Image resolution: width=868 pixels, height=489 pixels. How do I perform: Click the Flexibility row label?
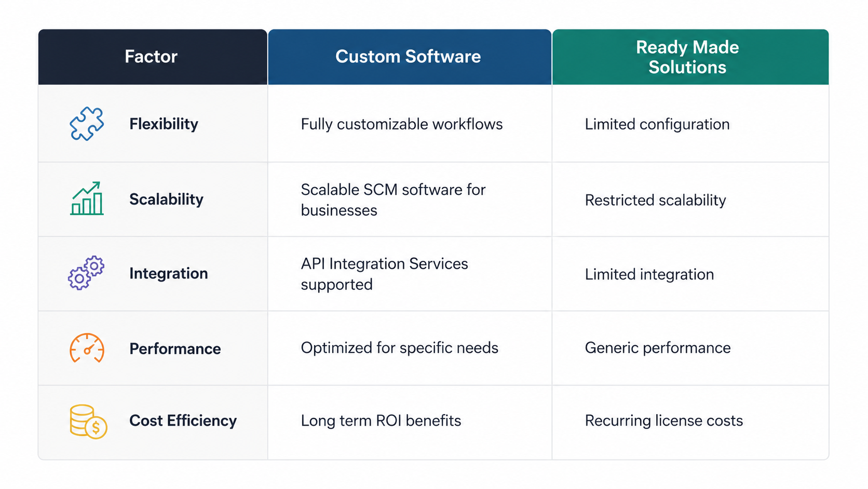pos(164,124)
